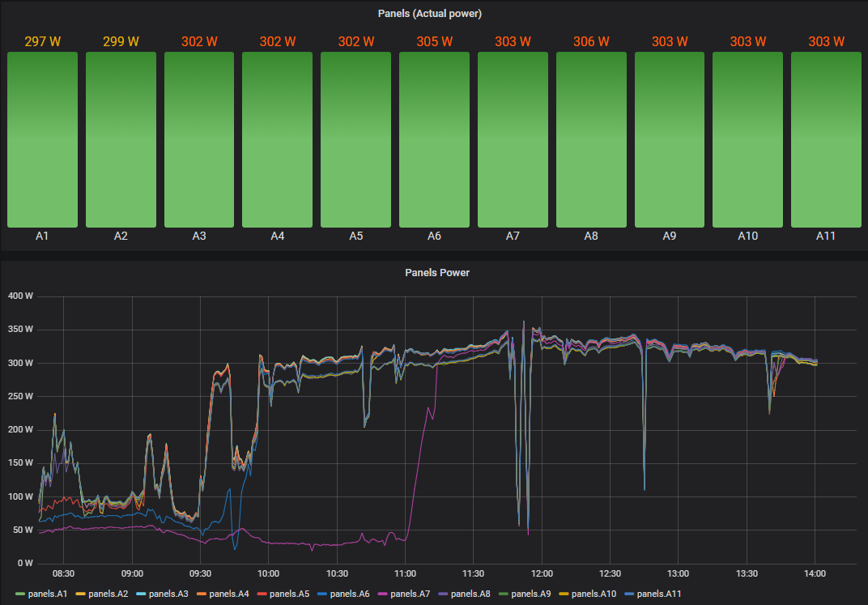This screenshot has height=605, width=868.
Task: Click the panels.A8 purple legend swatch
Action: pyautogui.click(x=443, y=594)
